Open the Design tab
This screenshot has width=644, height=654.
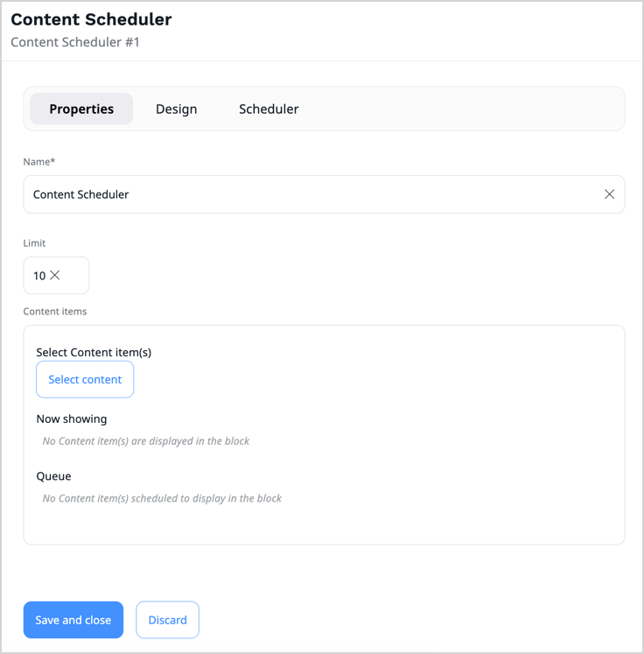click(176, 109)
